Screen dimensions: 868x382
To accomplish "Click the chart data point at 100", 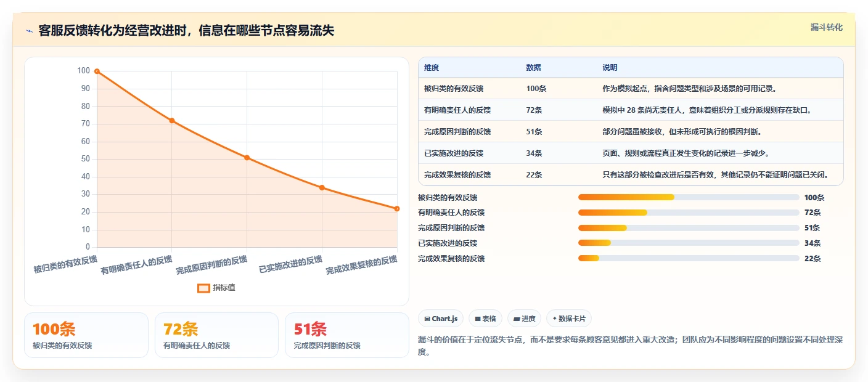I will 97,71.
